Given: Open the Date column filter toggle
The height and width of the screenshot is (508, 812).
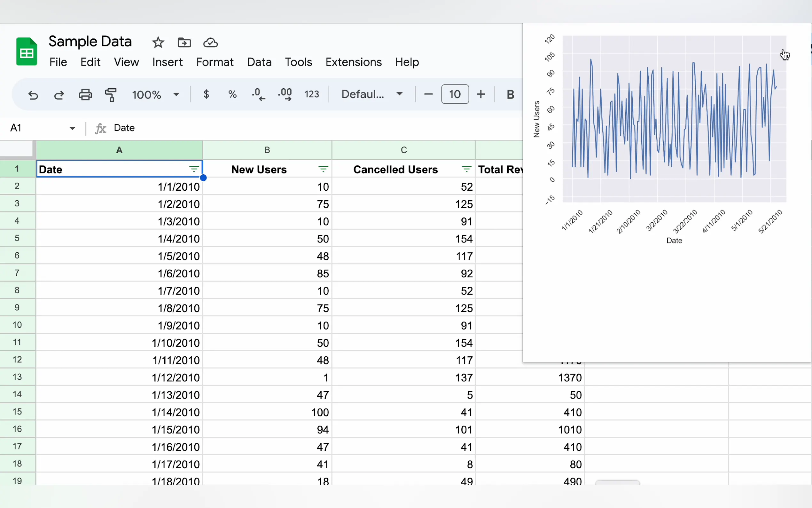Looking at the screenshot, I should 194,169.
